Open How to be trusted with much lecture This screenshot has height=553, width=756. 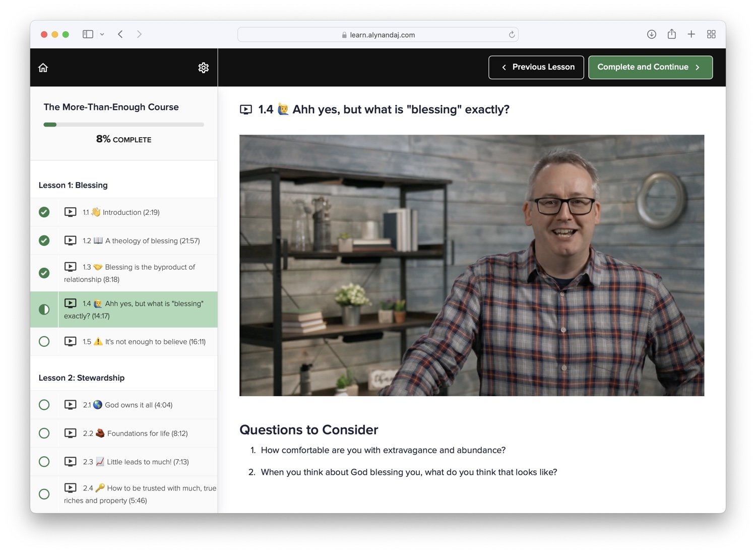(124, 494)
